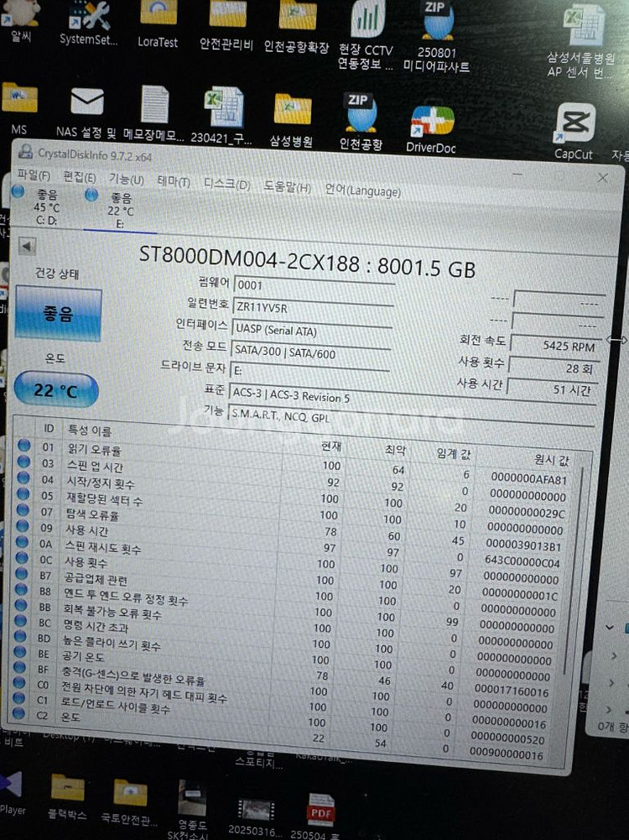The height and width of the screenshot is (840, 629).
Task: Click status dot of 0A 스핀 재시도 횟수
Action: tap(22, 541)
